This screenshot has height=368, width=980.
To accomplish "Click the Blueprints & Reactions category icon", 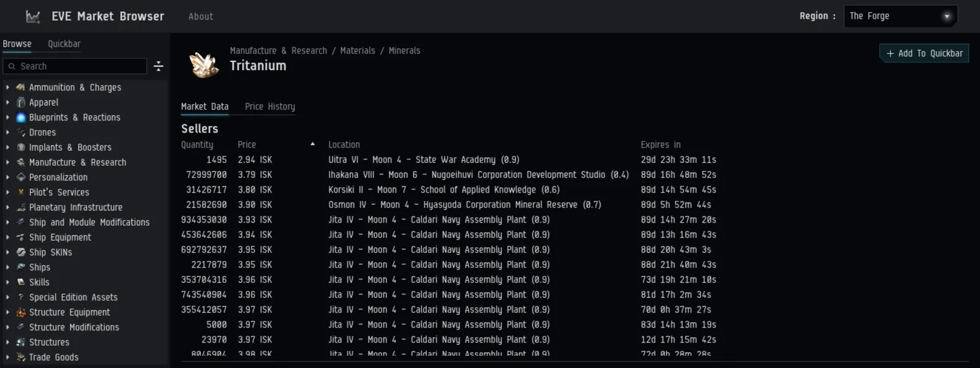I will 21,117.
